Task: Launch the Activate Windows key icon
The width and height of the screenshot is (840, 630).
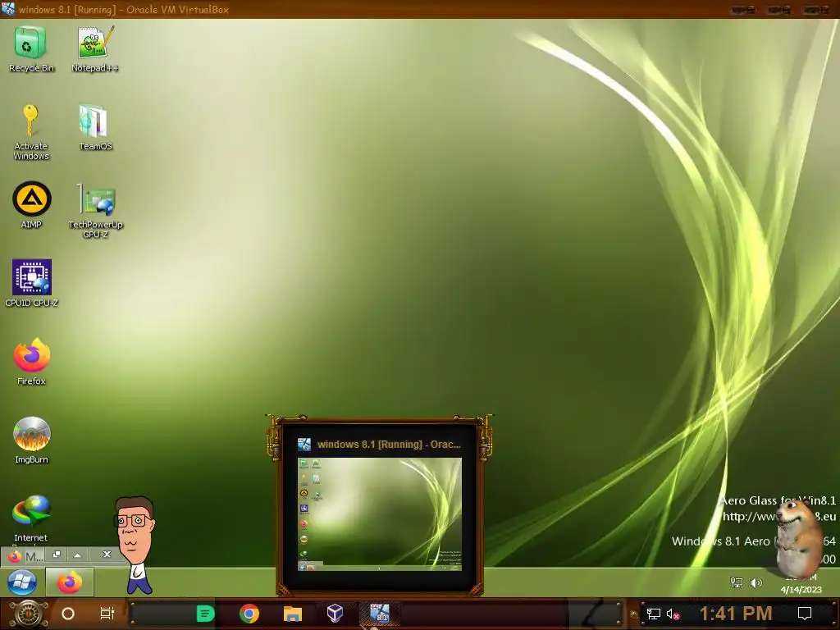Action: coord(31,132)
